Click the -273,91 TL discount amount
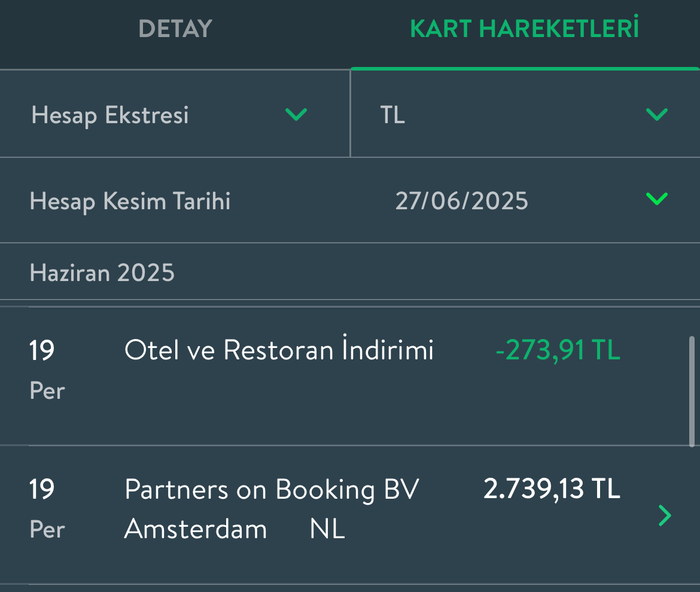This screenshot has width=700, height=592. point(558,350)
